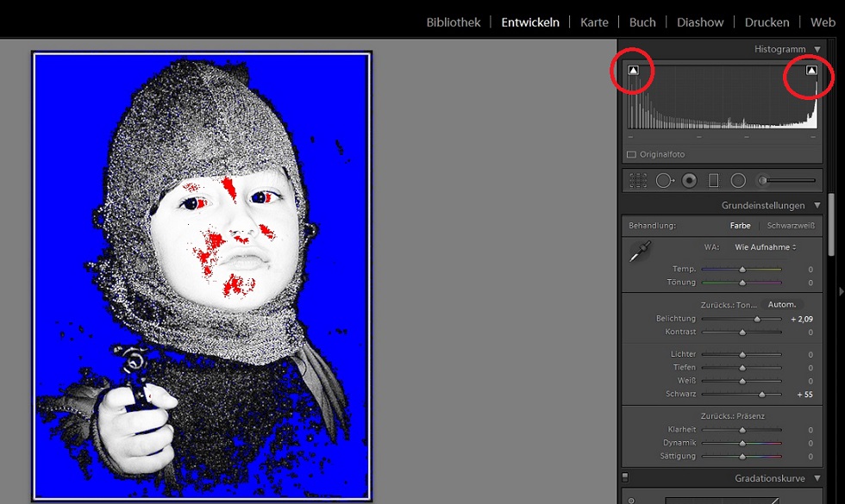Click the Belichtung slider handle
The height and width of the screenshot is (504, 845).
click(757, 320)
